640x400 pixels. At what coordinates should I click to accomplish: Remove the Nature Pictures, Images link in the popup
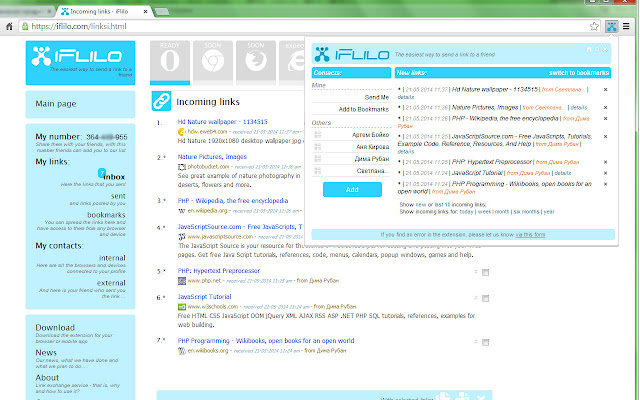pyautogui.click(x=605, y=107)
